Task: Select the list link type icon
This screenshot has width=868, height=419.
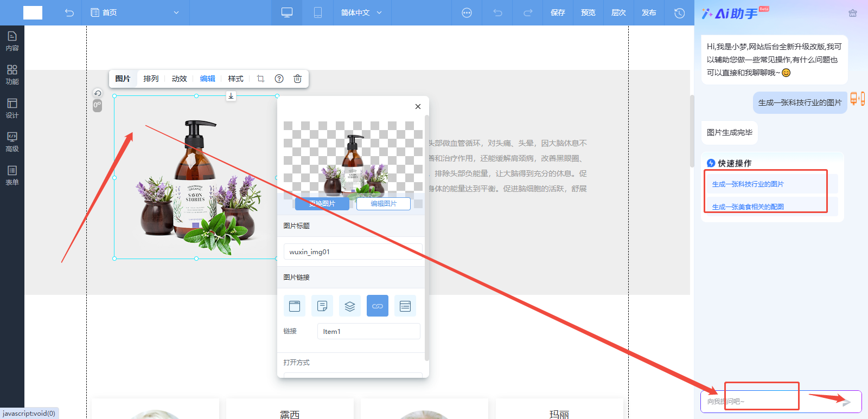Action: click(x=405, y=306)
